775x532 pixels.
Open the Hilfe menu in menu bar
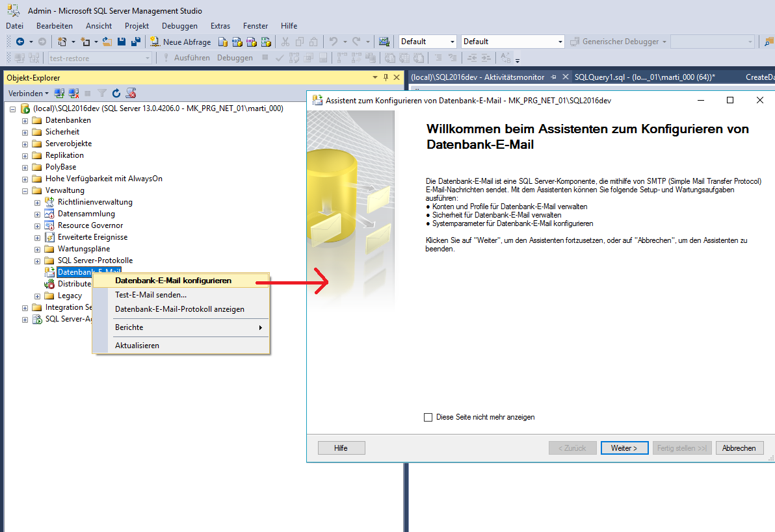point(289,26)
